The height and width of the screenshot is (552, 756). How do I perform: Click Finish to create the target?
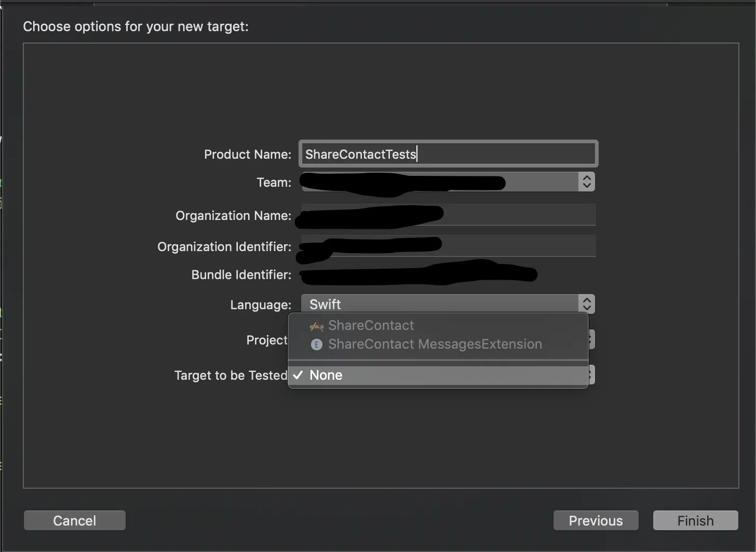[696, 520]
